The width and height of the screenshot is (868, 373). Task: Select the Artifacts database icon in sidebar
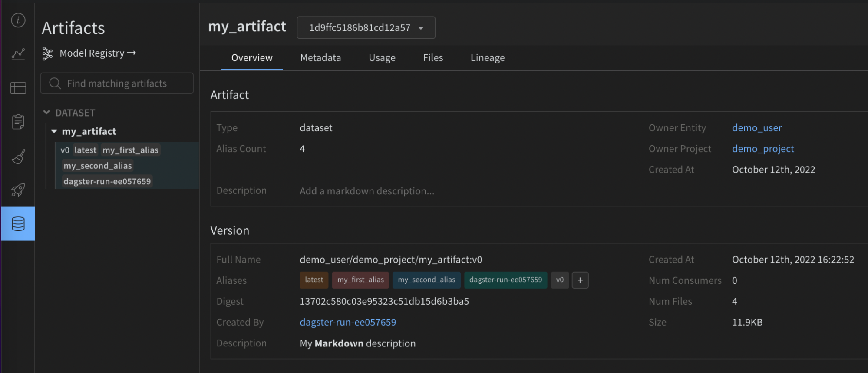[x=18, y=224]
